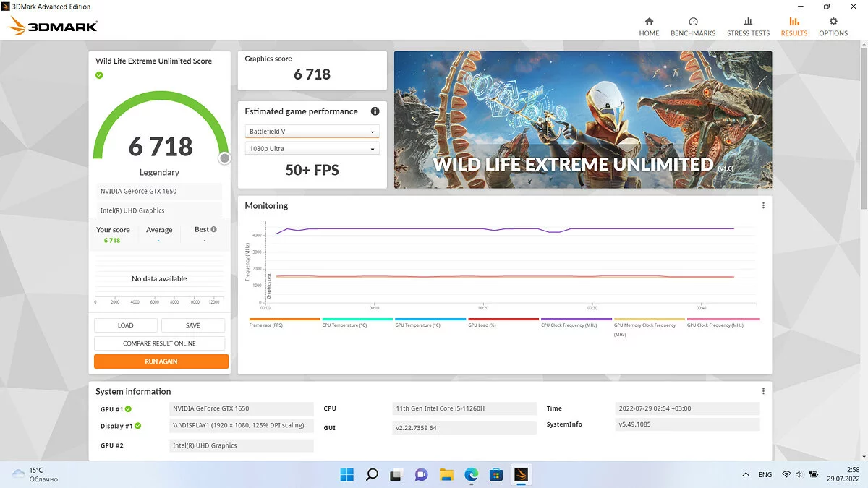Click the RUN AGAIN button
Screen dimensions: 868x488
[x=161, y=361]
